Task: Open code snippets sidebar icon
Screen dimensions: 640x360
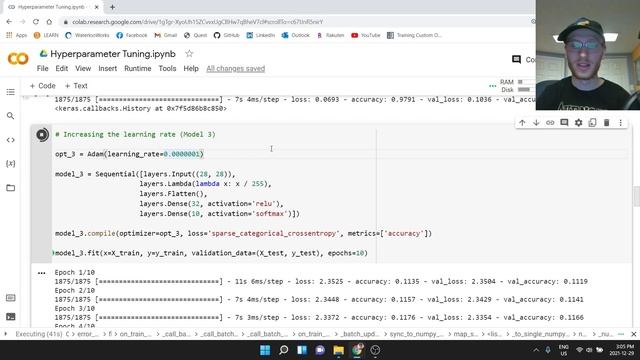Action: pos(11,140)
